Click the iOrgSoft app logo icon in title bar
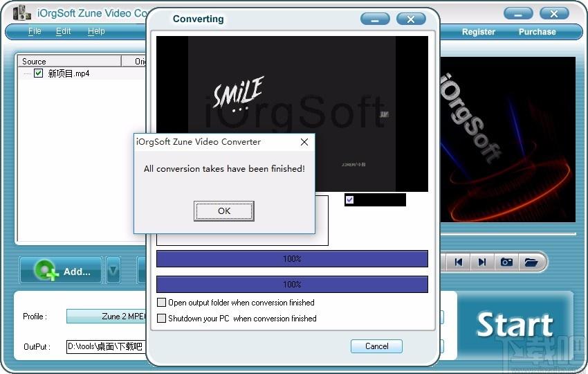This screenshot has width=588, height=374. pyautogui.click(x=22, y=13)
